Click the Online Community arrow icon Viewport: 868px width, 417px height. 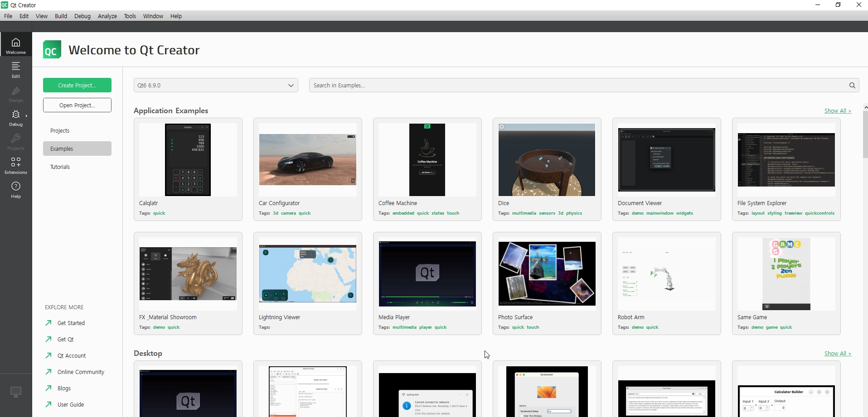click(x=48, y=372)
